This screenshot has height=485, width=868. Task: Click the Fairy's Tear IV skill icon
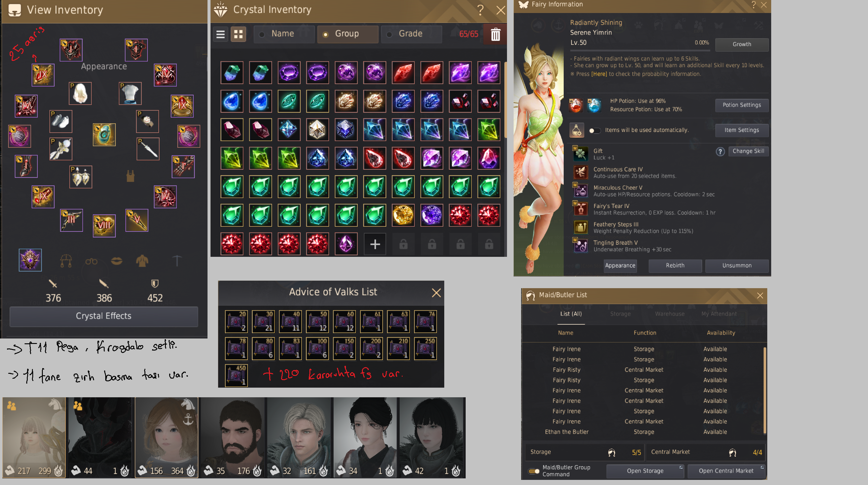pos(580,209)
